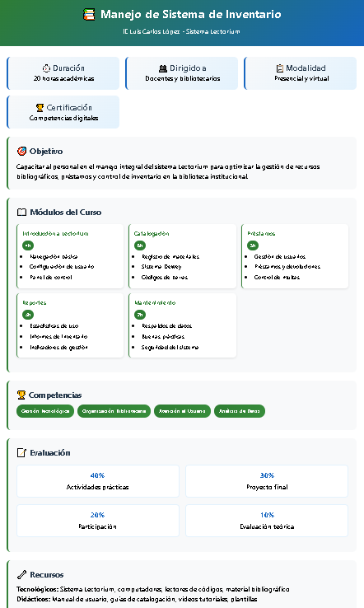Screen dimensions: 364x608
Task: Open the Mantenimiento module card
Action: coord(183,325)
